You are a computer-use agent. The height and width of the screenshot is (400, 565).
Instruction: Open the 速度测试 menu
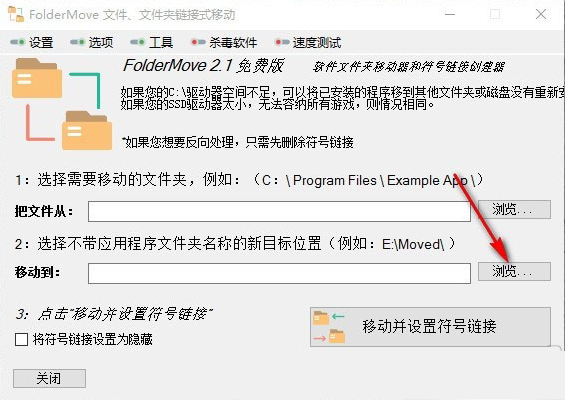(x=317, y=43)
